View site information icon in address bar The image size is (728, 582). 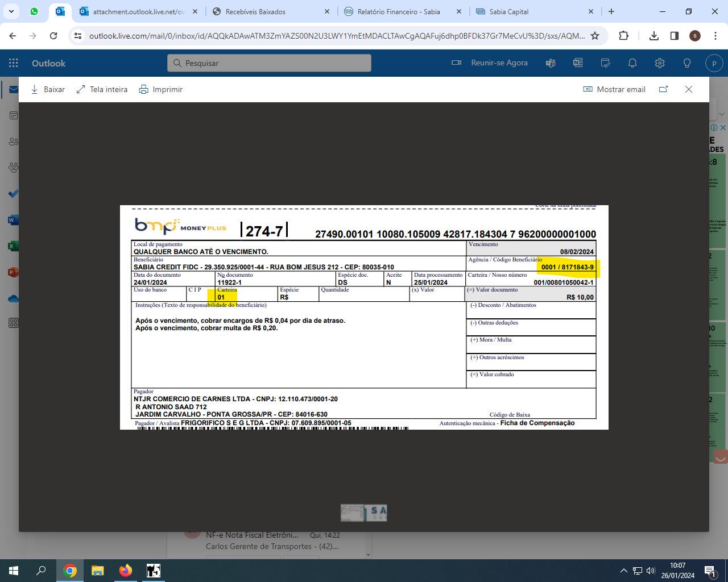click(x=78, y=36)
